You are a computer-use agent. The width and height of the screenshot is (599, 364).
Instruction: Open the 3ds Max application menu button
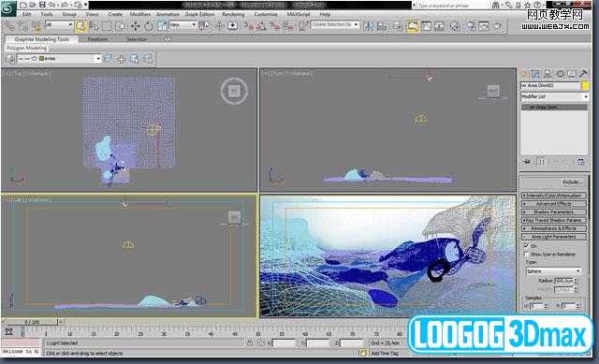(8, 8)
